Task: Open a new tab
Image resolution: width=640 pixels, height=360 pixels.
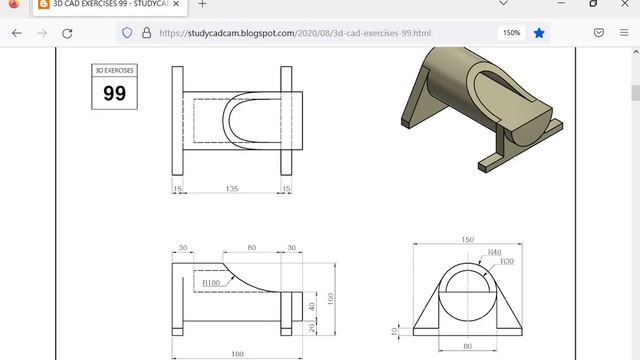Action: point(202,4)
